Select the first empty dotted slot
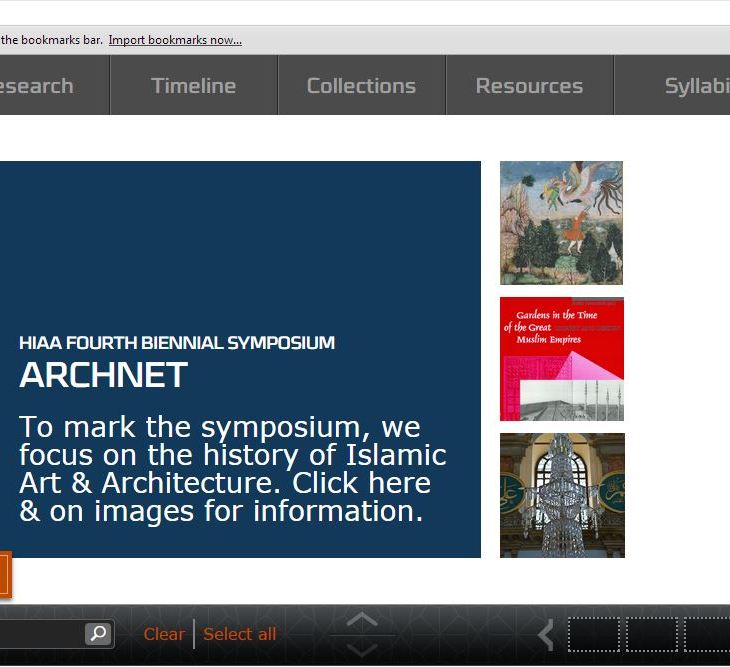The height and width of the screenshot is (667, 730). pyautogui.click(x=594, y=635)
